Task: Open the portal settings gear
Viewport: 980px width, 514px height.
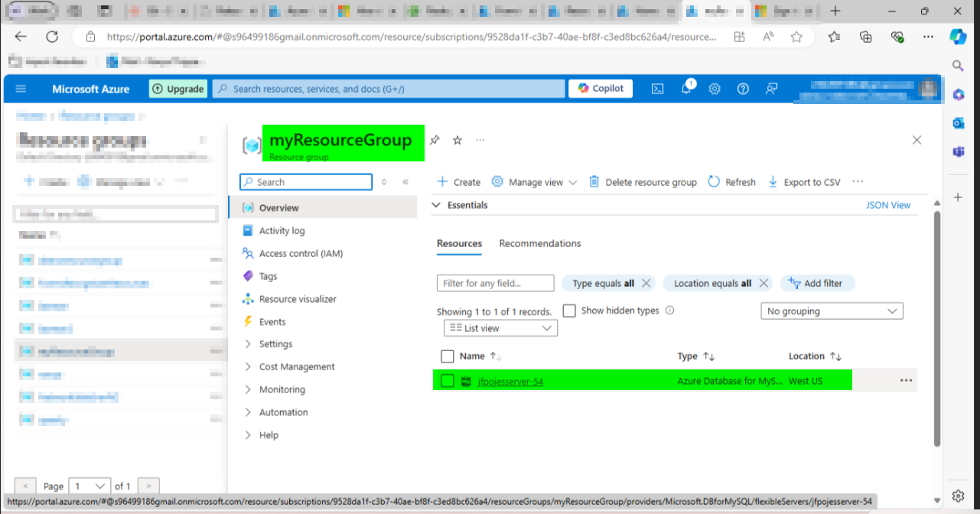Action: pyautogui.click(x=714, y=88)
